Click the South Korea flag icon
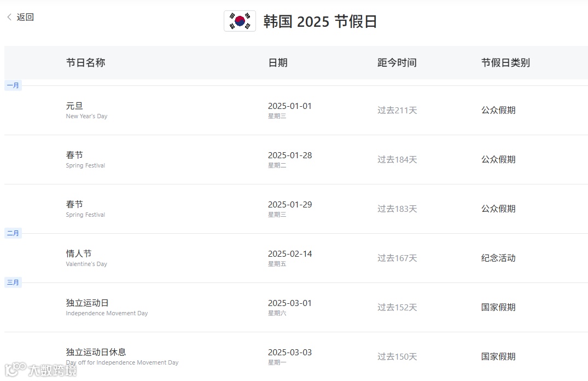 240,21
